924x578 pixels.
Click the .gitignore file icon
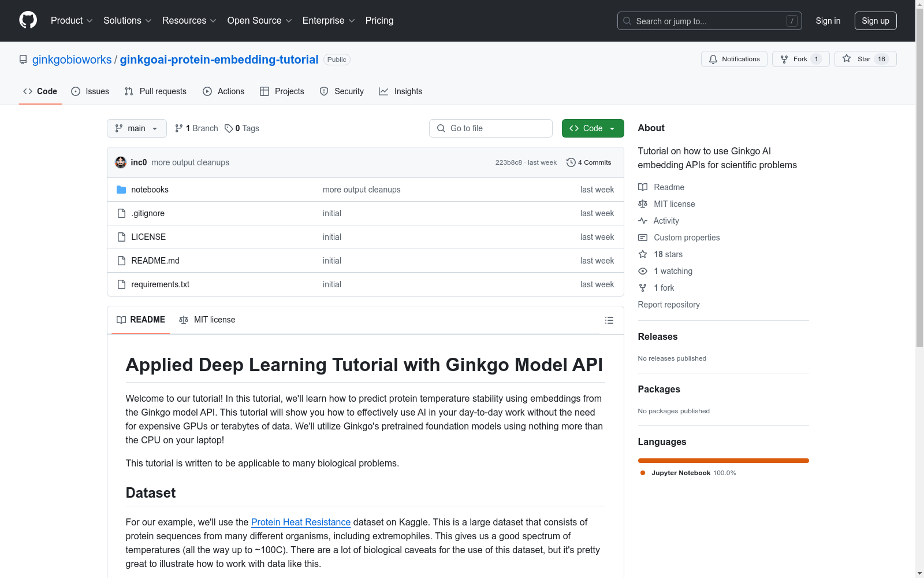point(121,213)
